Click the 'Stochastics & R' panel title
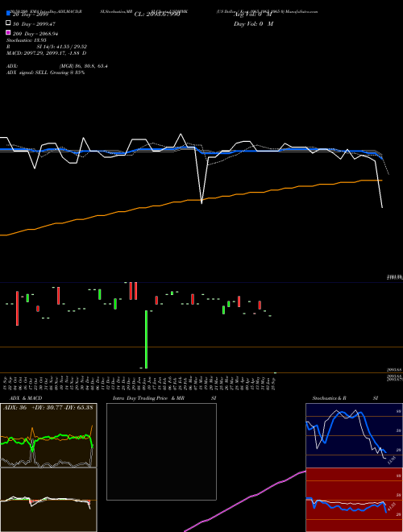The image size is (403, 532). click(x=329, y=398)
